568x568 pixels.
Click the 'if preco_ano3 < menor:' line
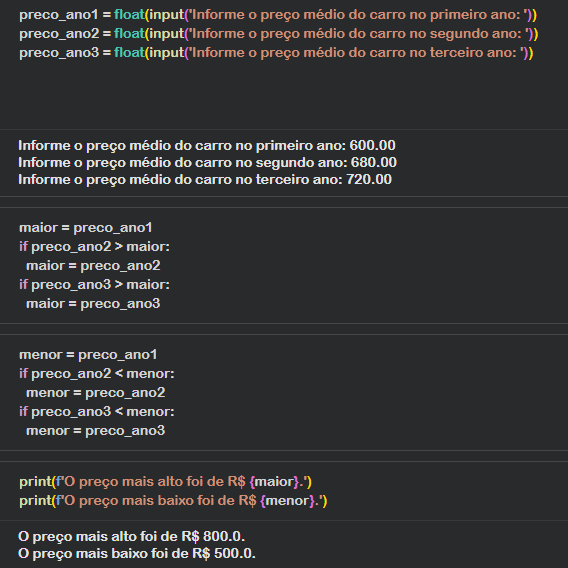(x=97, y=412)
